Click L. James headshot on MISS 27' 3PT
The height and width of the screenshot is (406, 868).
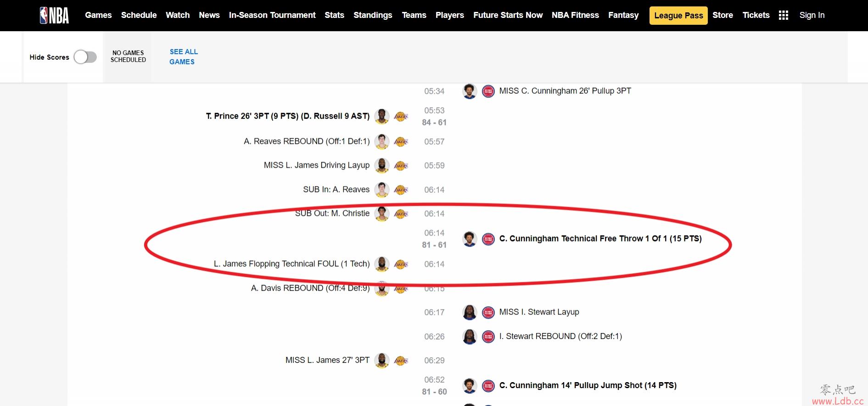(x=382, y=361)
